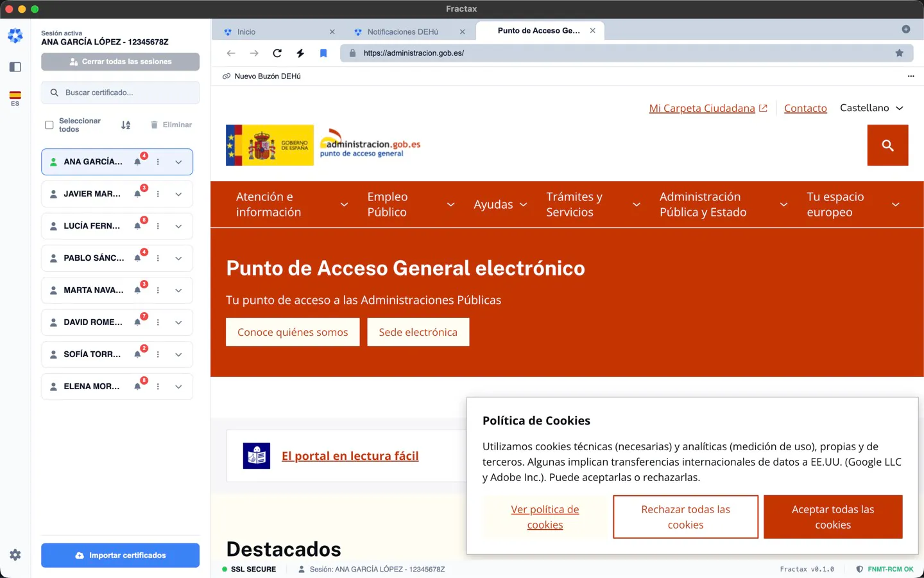Image resolution: width=924 pixels, height=578 pixels.
Task: Click the Sede electrónica button
Action: pos(418,332)
